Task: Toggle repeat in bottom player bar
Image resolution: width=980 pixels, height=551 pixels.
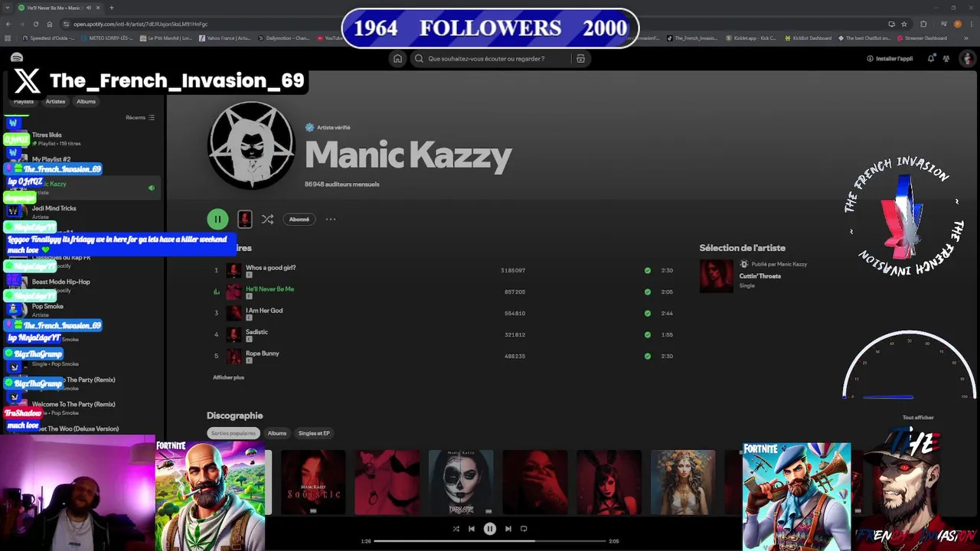Action: pyautogui.click(x=524, y=529)
